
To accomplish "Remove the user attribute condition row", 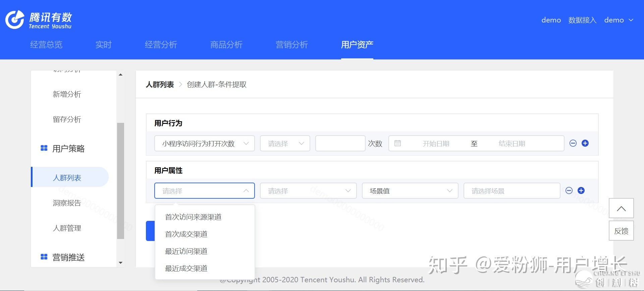I will [569, 191].
